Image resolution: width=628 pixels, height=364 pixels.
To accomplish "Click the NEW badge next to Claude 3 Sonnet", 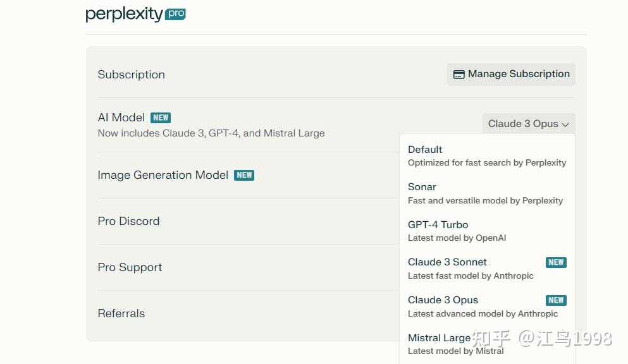I will [556, 262].
